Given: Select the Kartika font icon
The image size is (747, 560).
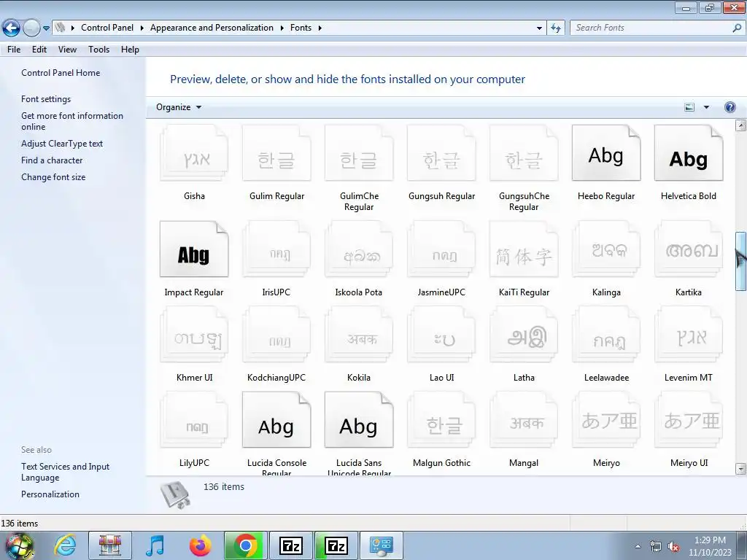Looking at the screenshot, I should (689, 249).
